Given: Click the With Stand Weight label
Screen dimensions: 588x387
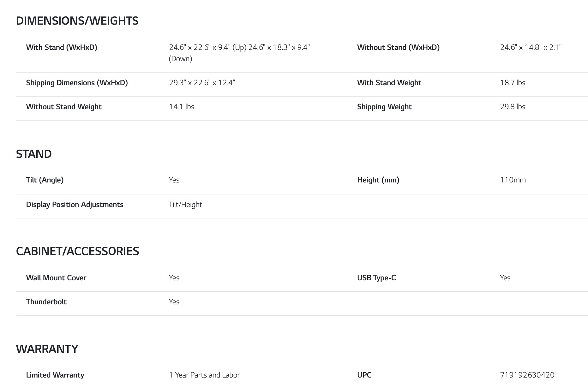Looking at the screenshot, I should [x=389, y=83].
